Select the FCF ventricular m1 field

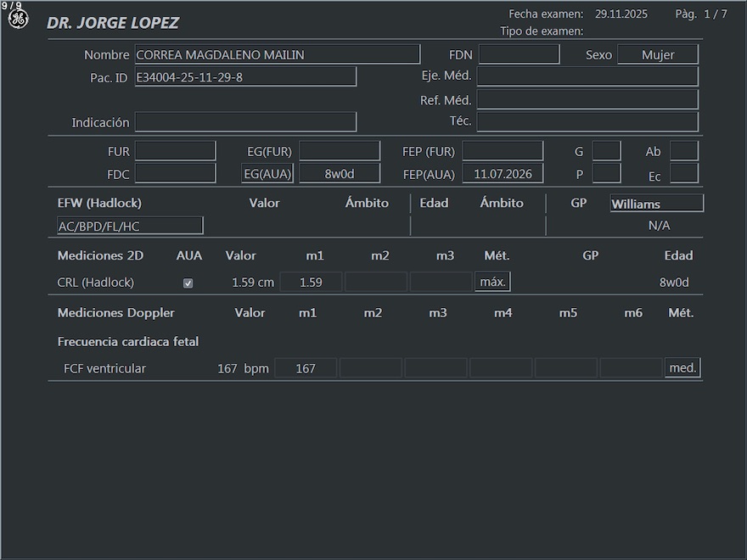pos(306,368)
